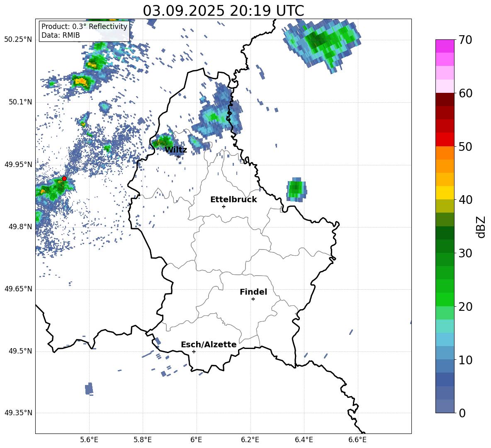Click the colorbar tick label 20
The width and height of the screenshot is (491, 448).
click(x=465, y=307)
